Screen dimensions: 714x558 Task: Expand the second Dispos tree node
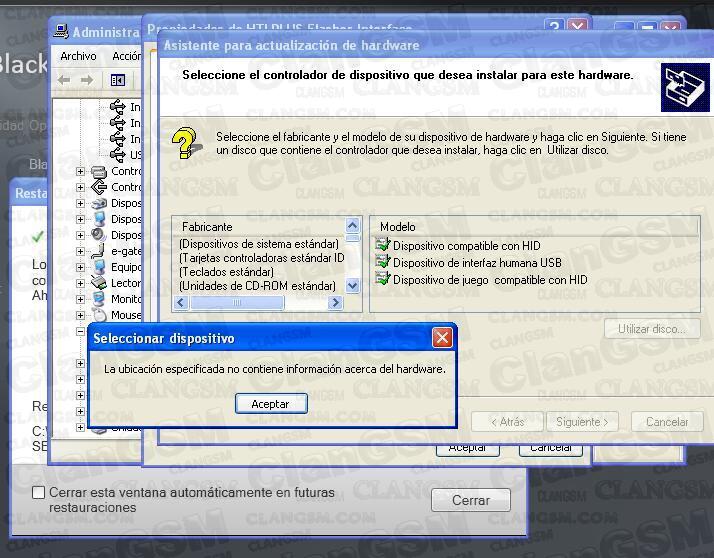tap(81, 219)
